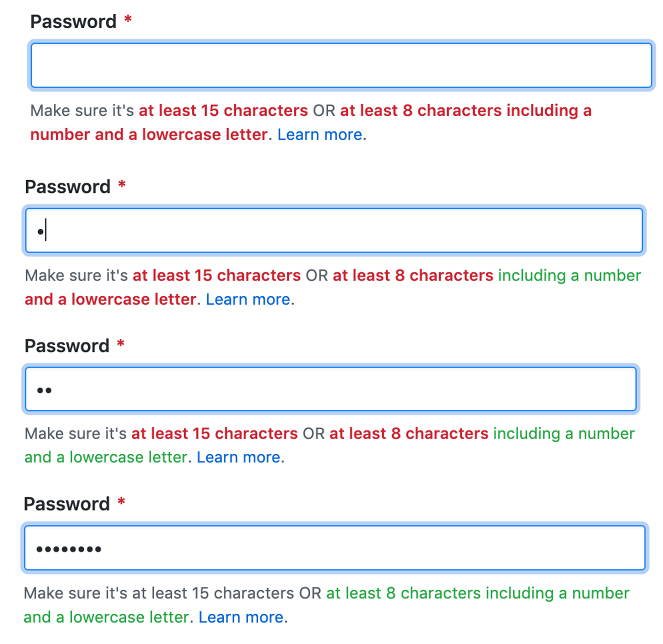
Task: Click red required asterisk beside topmost Password label
Action: 128,20
